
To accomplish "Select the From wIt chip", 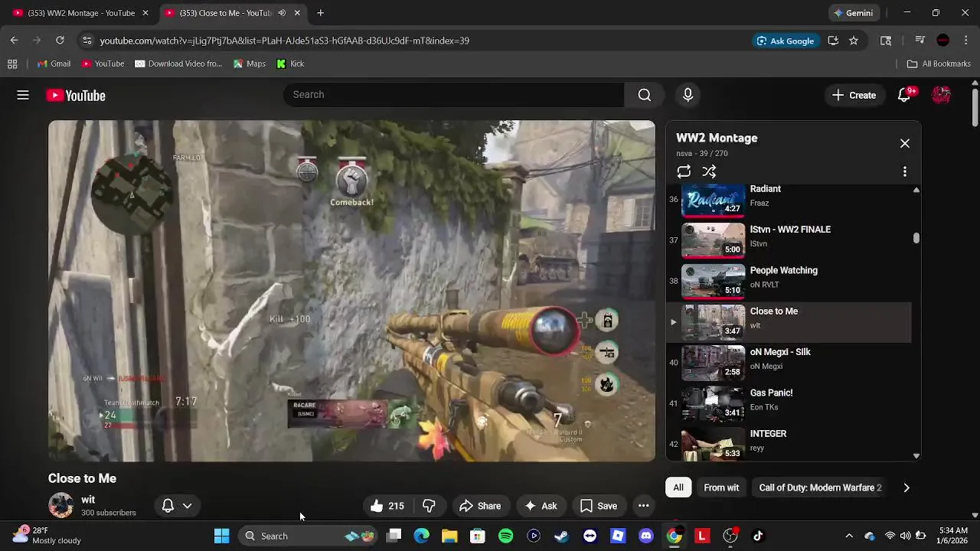I will pos(721,487).
